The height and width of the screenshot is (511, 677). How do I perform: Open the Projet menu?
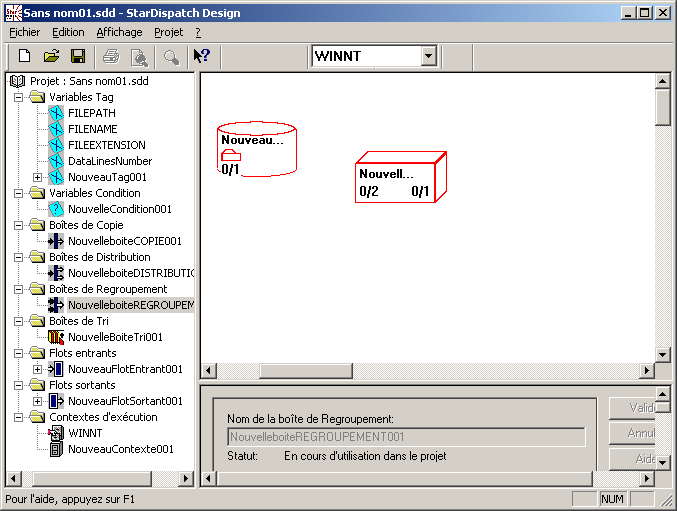168,32
